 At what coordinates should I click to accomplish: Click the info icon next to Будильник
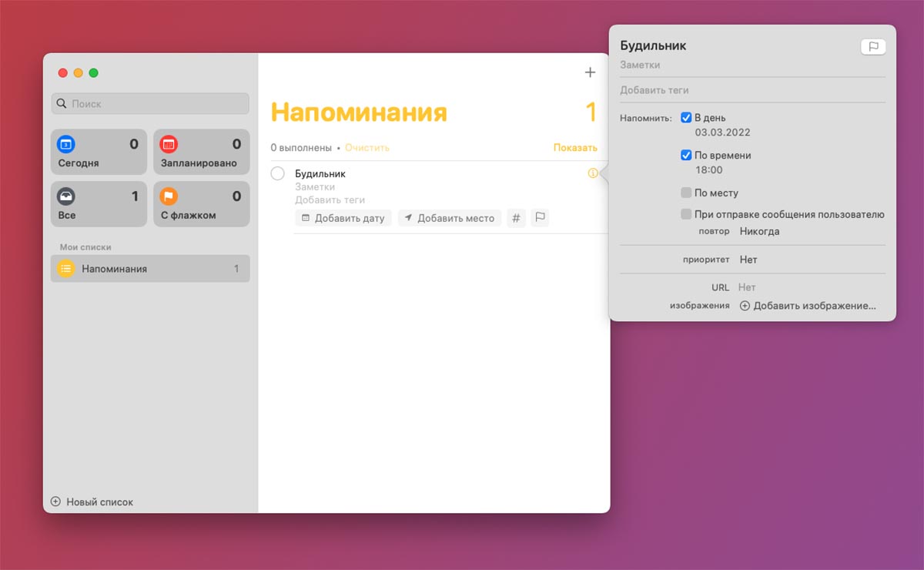point(592,173)
